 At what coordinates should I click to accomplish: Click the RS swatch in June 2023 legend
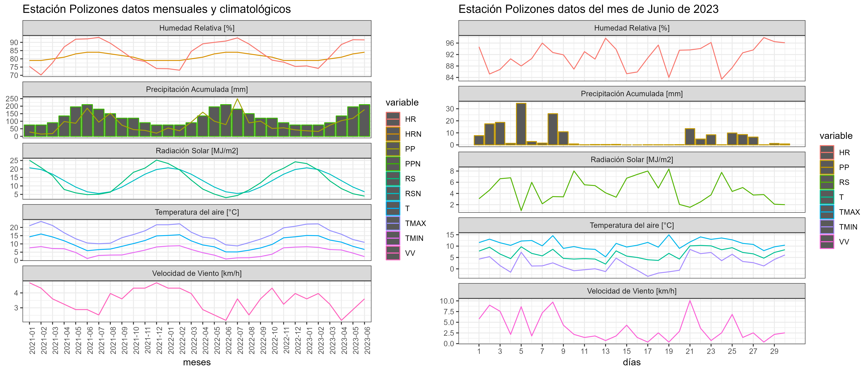(827, 182)
